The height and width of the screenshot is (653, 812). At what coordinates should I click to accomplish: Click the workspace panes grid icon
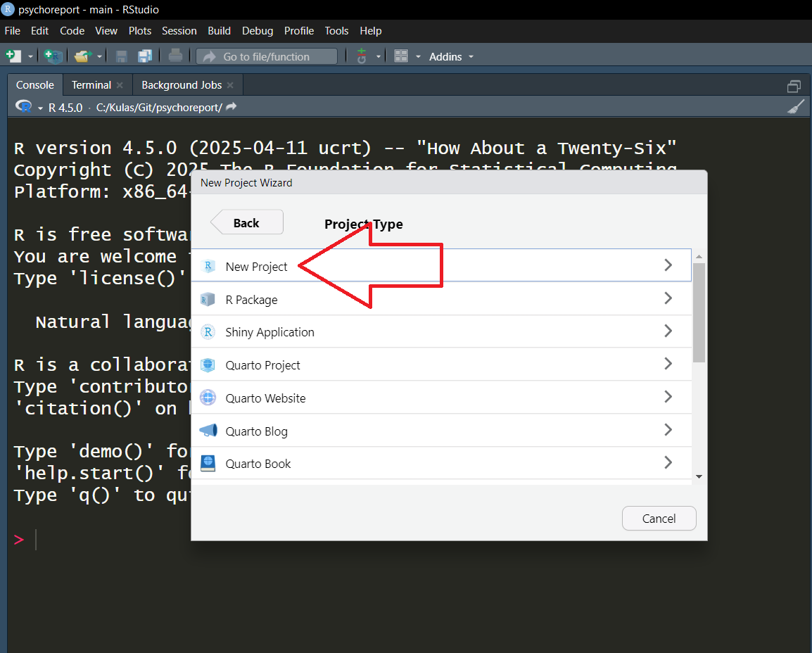401,56
